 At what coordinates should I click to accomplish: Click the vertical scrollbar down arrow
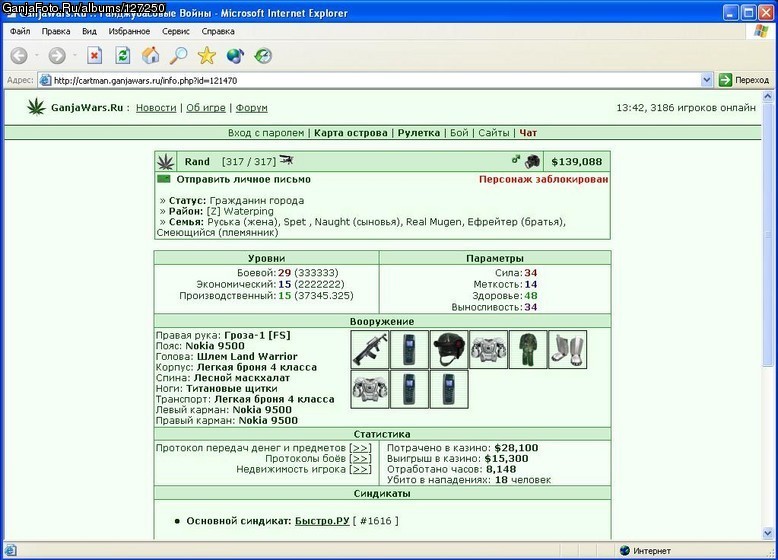tap(768, 534)
